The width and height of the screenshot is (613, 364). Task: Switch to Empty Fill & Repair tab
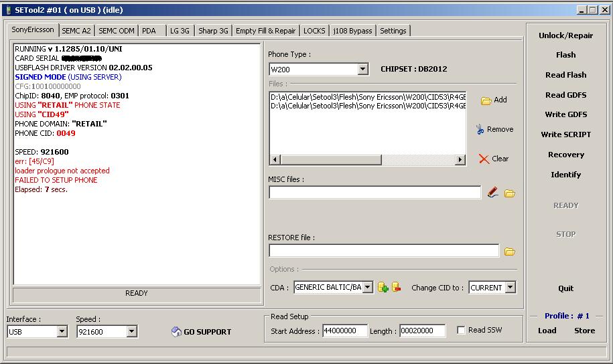point(266,31)
